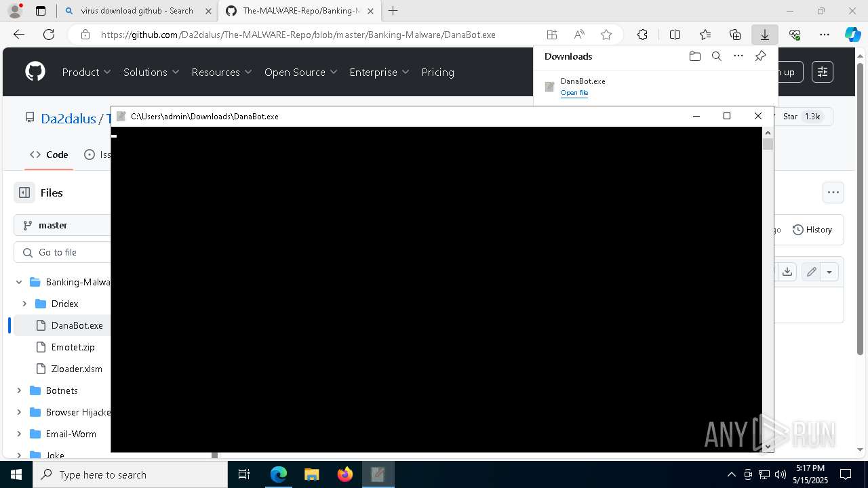
Task: Click edit file pencil icon
Action: (811, 272)
